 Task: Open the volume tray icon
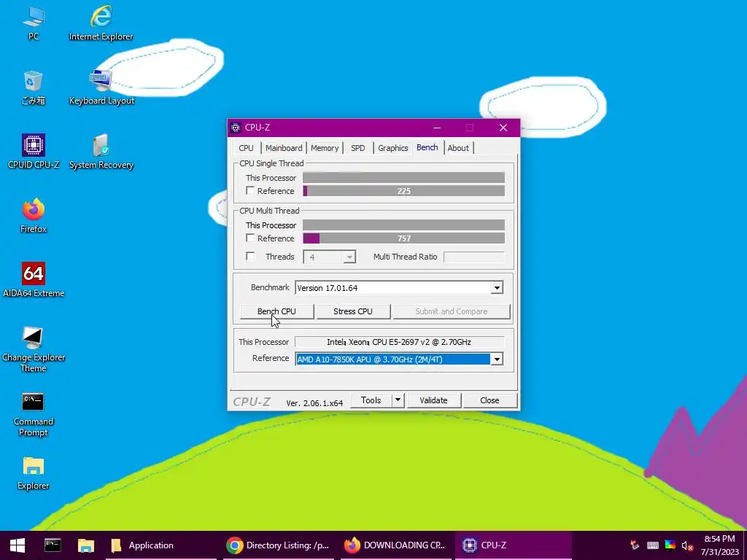click(687, 545)
